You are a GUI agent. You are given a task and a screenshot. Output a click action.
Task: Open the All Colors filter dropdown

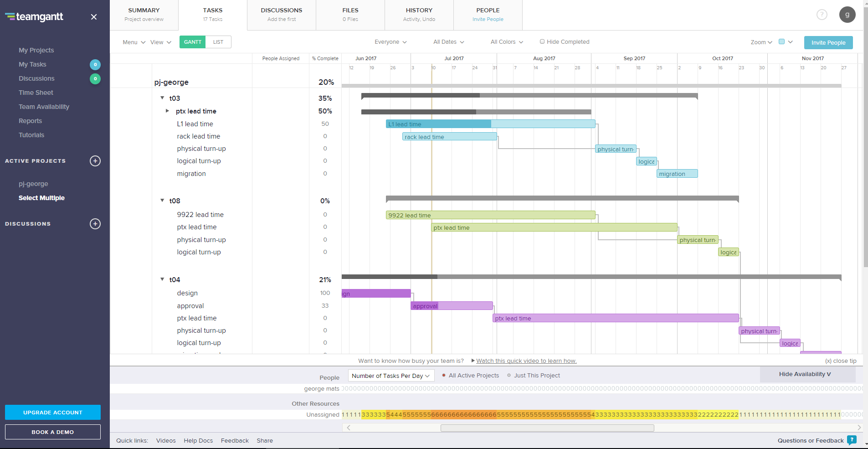[507, 42]
